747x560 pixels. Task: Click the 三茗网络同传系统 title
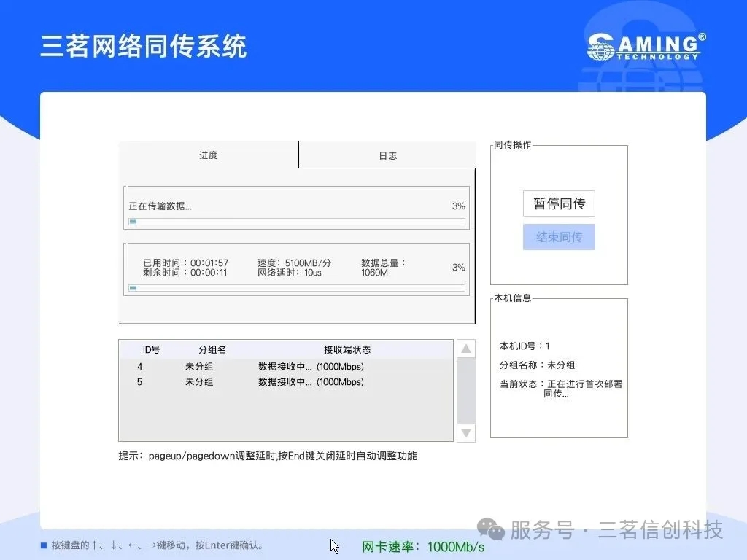pos(144,45)
